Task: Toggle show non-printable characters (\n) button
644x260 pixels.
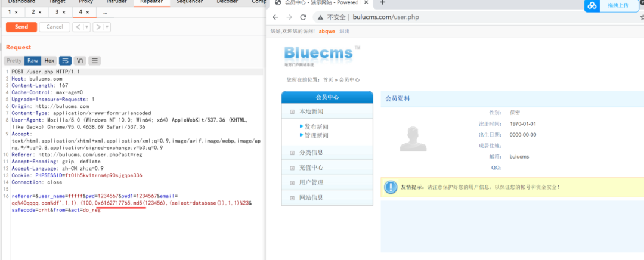Action: 80,61
